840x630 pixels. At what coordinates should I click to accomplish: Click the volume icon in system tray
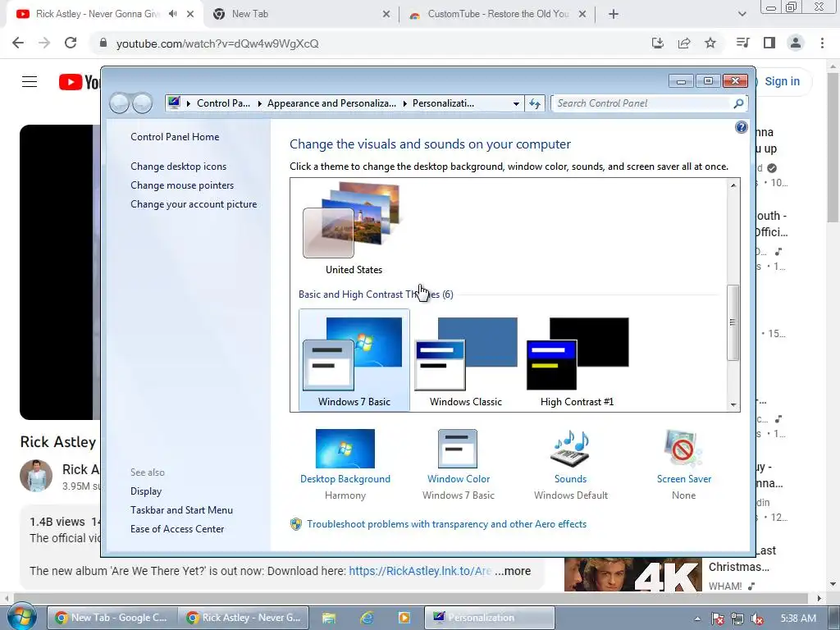tap(757, 619)
